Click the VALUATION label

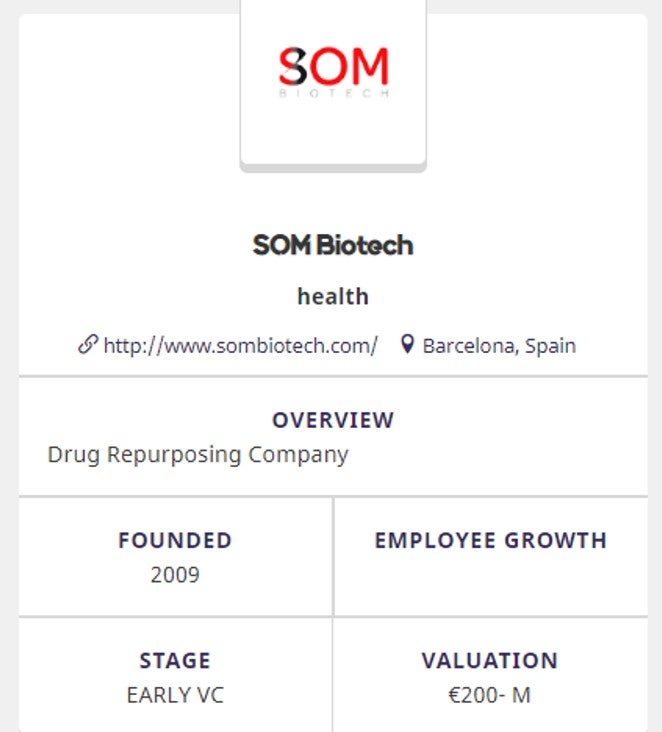490,661
